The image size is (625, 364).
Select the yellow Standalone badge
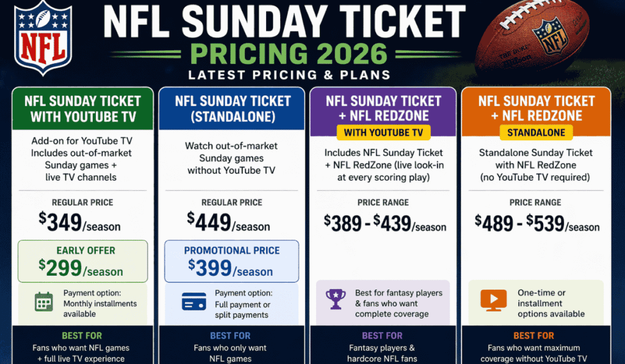(535, 132)
